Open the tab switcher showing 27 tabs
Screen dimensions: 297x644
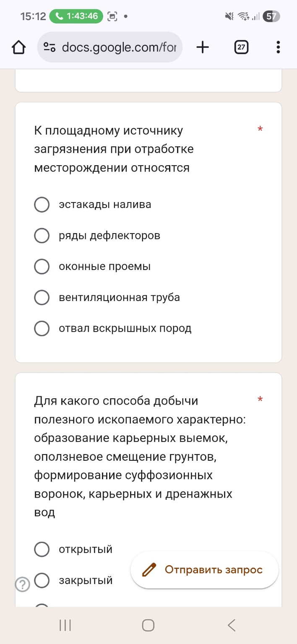click(241, 47)
